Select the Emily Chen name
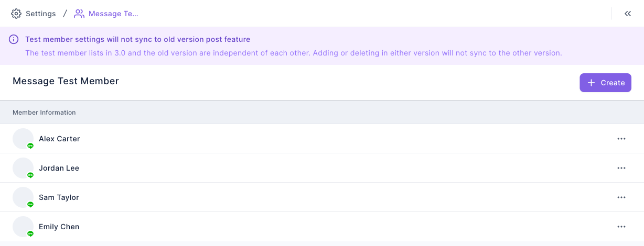The height and width of the screenshot is (246, 644). (x=59, y=227)
